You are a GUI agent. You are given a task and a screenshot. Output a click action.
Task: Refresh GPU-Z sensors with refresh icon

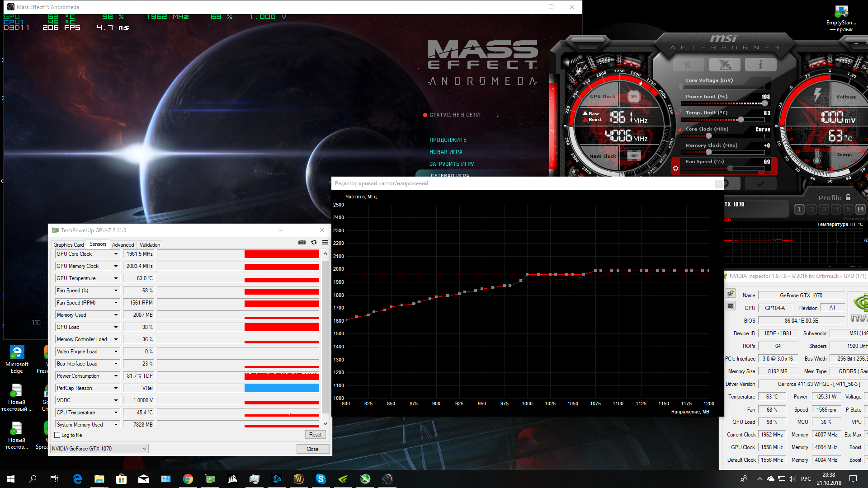[314, 243]
